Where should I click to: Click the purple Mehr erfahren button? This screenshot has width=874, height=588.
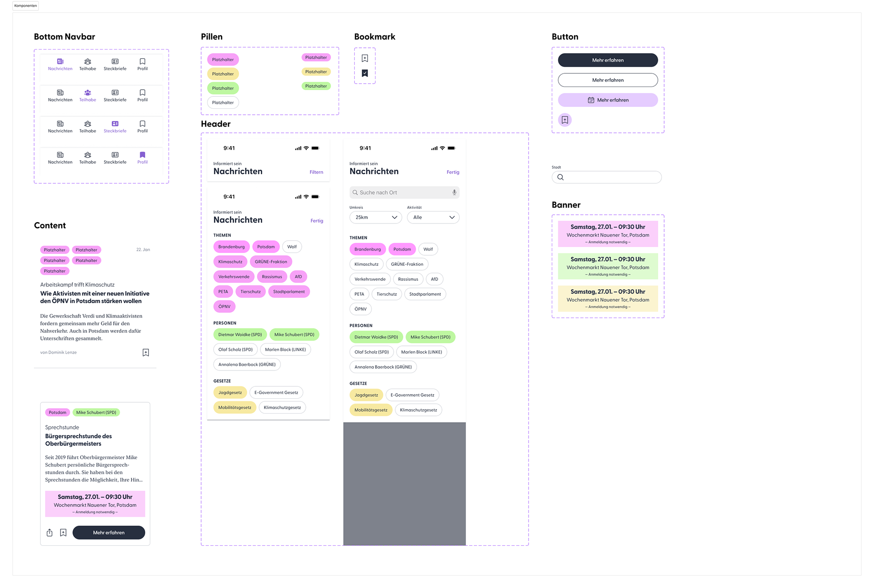(x=608, y=100)
